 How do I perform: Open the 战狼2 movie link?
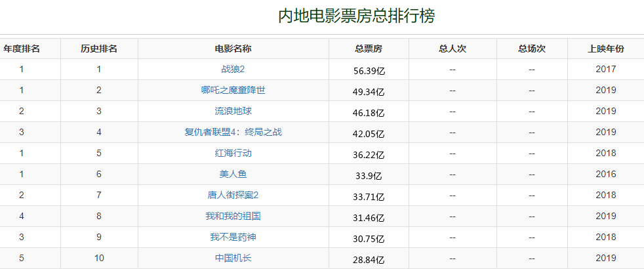pos(233,69)
